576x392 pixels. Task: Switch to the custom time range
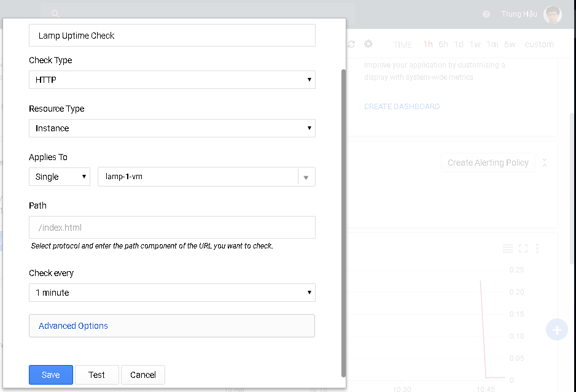coord(539,44)
